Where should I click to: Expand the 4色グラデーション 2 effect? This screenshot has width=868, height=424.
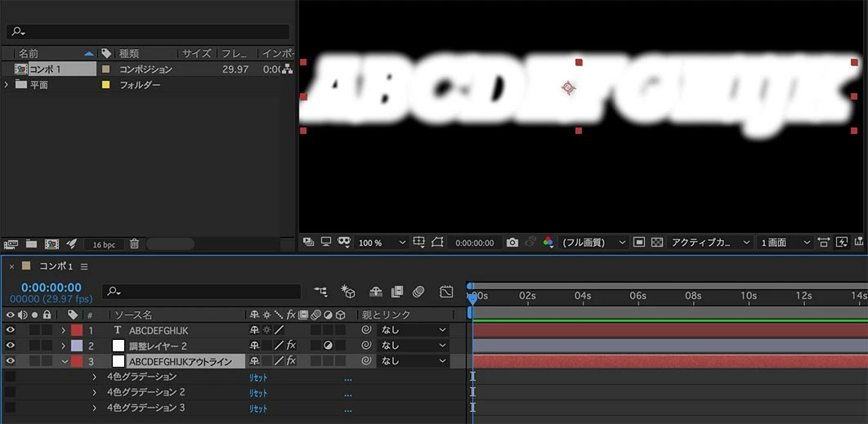point(94,392)
